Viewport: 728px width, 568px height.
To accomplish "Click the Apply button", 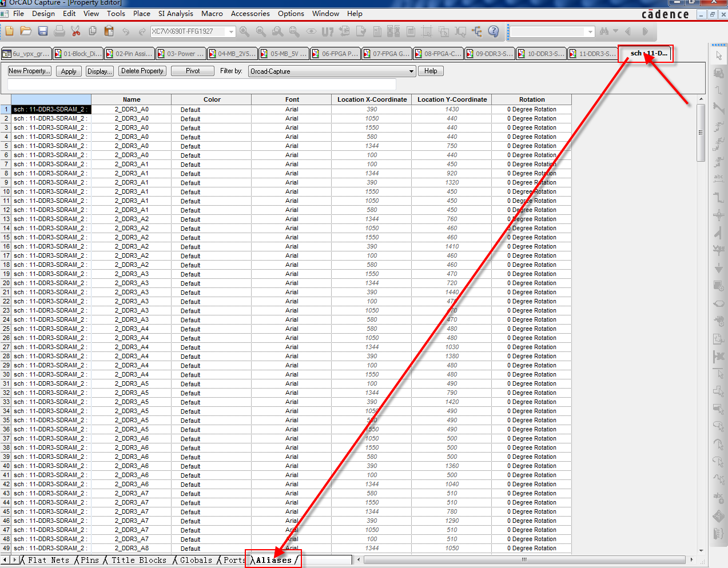I will click(x=69, y=71).
